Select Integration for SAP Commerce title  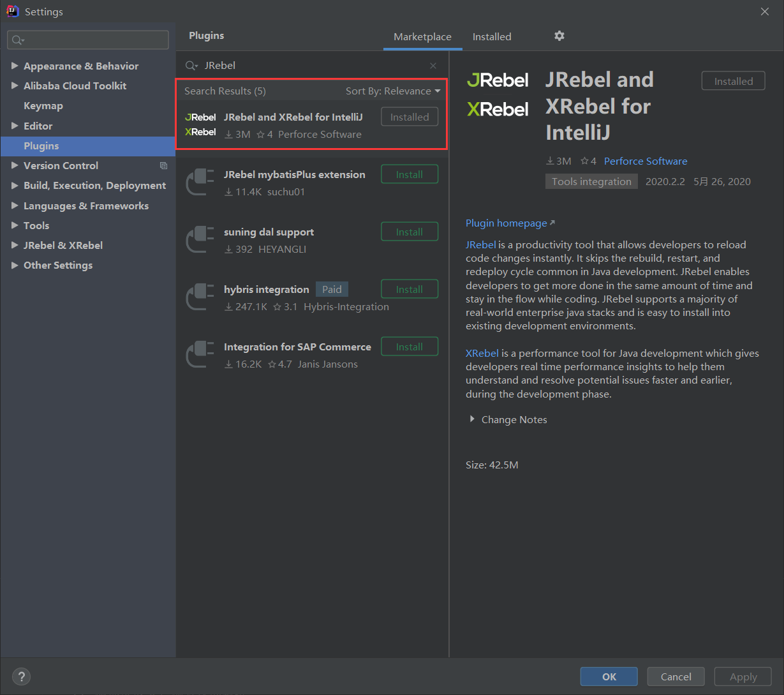[297, 347]
